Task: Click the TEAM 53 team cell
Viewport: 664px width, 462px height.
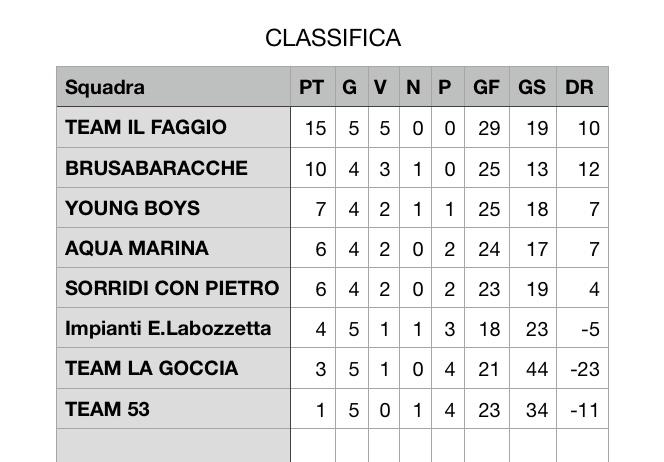Action: pos(174,409)
